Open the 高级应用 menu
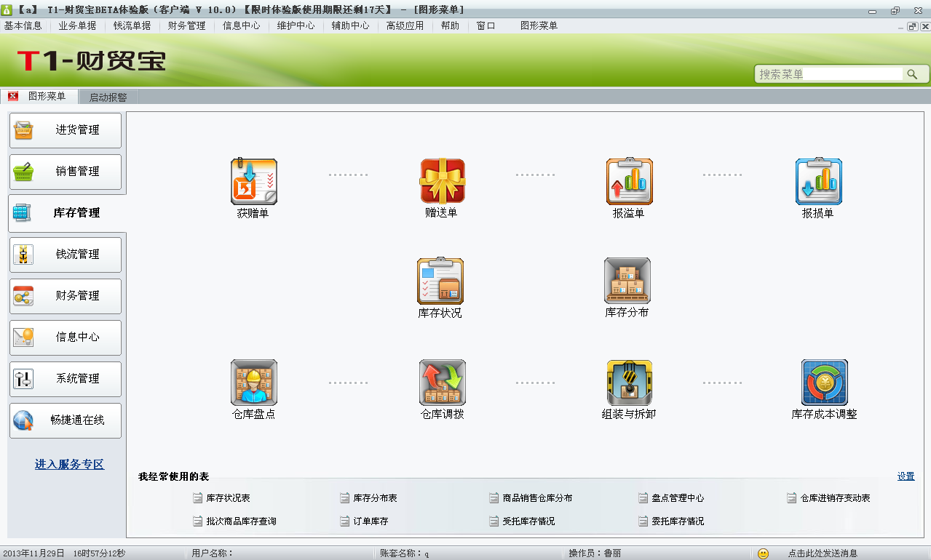This screenshot has width=931, height=560. 405,25
